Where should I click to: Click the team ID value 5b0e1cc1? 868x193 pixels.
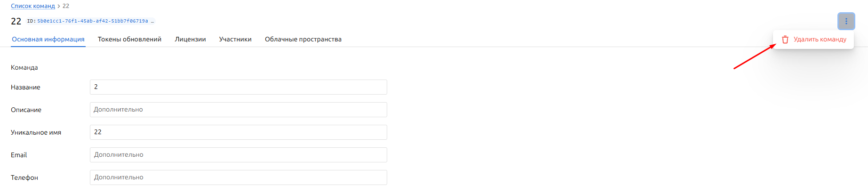[x=92, y=21]
